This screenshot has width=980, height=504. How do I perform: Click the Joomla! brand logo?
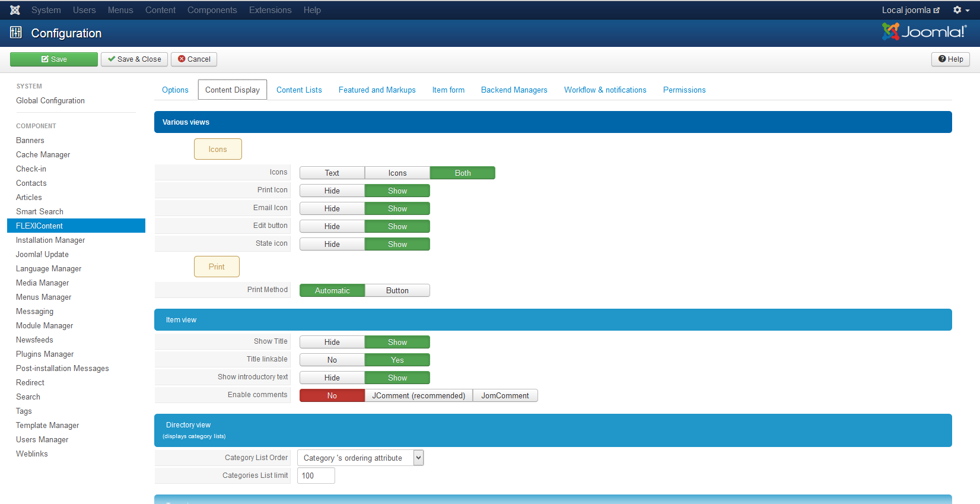coord(924,32)
